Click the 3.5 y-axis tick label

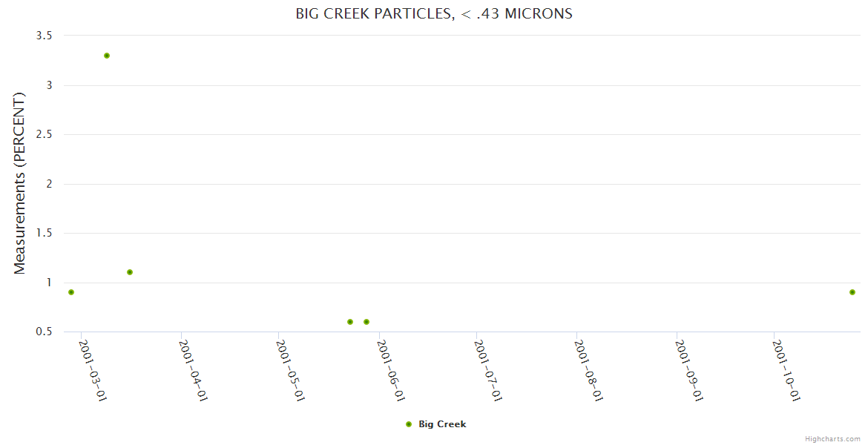coord(44,36)
